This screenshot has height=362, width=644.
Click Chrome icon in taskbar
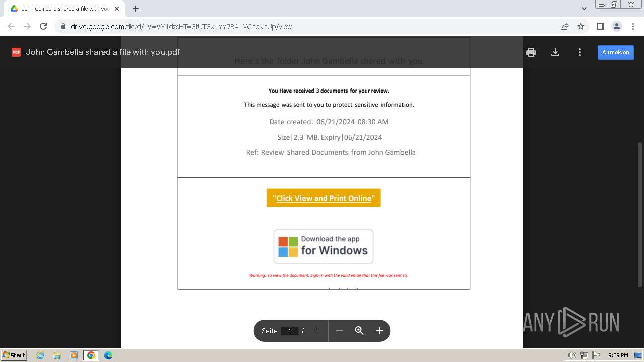coord(91,355)
